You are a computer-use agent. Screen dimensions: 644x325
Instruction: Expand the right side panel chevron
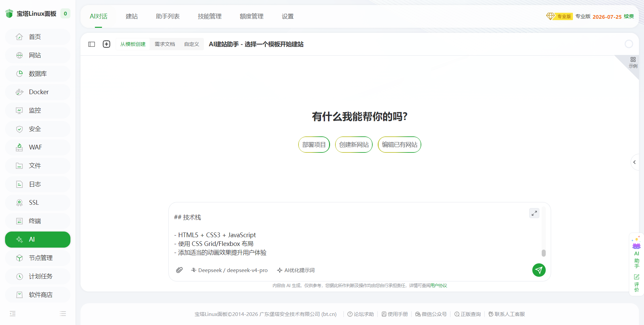click(x=634, y=162)
